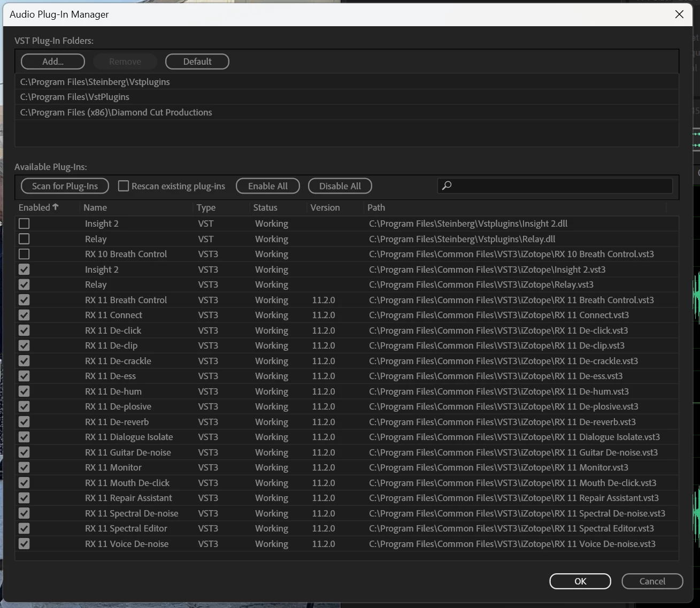Image resolution: width=700 pixels, height=608 pixels.
Task: Click the search magnifier icon
Action: coord(447,186)
